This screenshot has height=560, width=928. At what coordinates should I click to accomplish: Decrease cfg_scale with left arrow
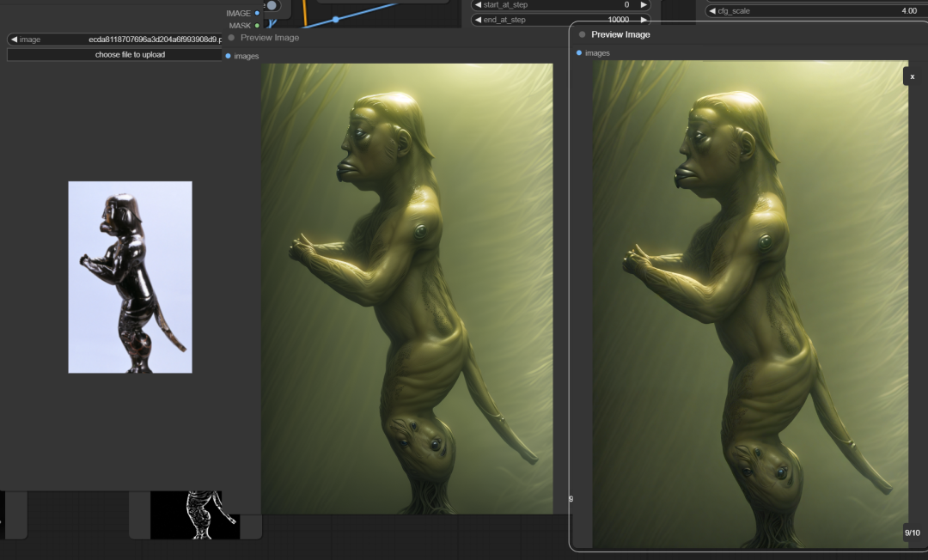click(x=711, y=11)
